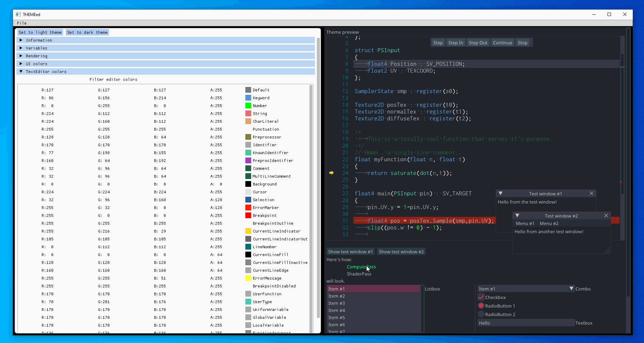Open Menu #2 in Test window #2
This screenshot has height=343, width=644.
click(x=549, y=223)
